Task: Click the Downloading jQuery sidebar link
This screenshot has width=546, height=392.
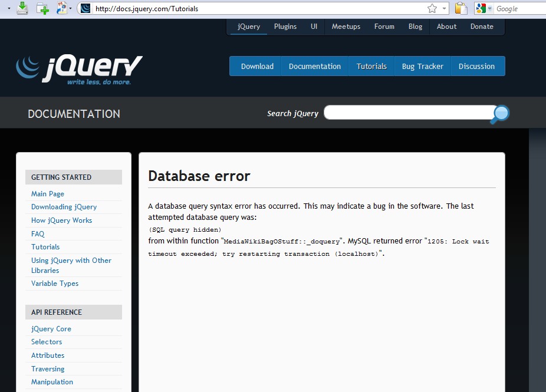Action: pyautogui.click(x=64, y=207)
